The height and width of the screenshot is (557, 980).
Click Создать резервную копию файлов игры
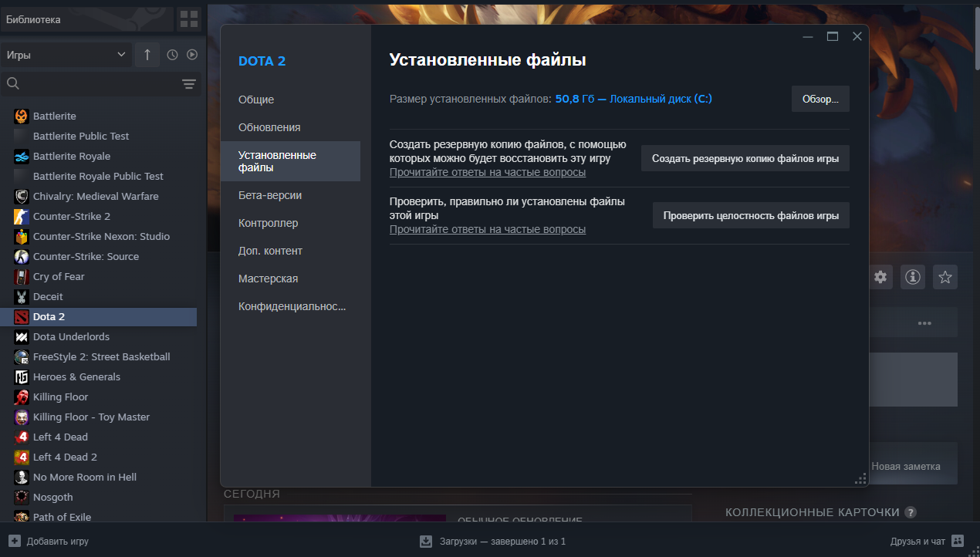pyautogui.click(x=745, y=158)
